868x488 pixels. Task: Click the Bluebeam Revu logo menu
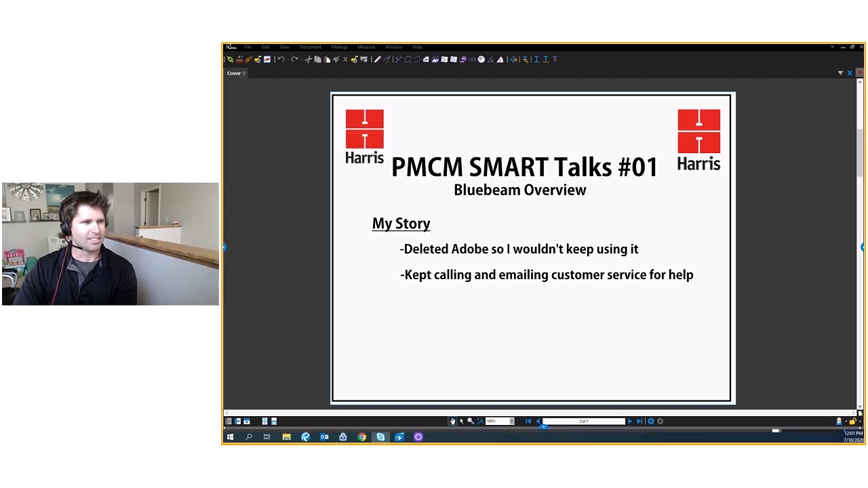pyautogui.click(x=231, y=47)
